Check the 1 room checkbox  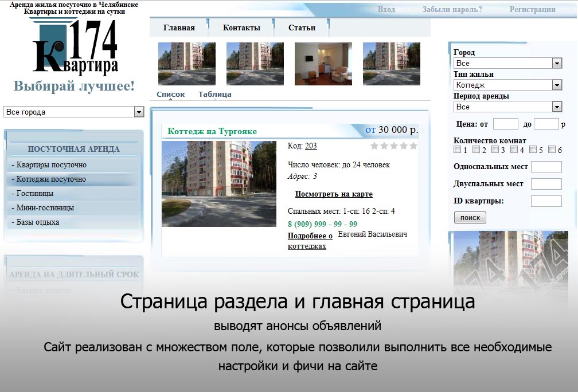pyautogui.click(x=458, y=149)
